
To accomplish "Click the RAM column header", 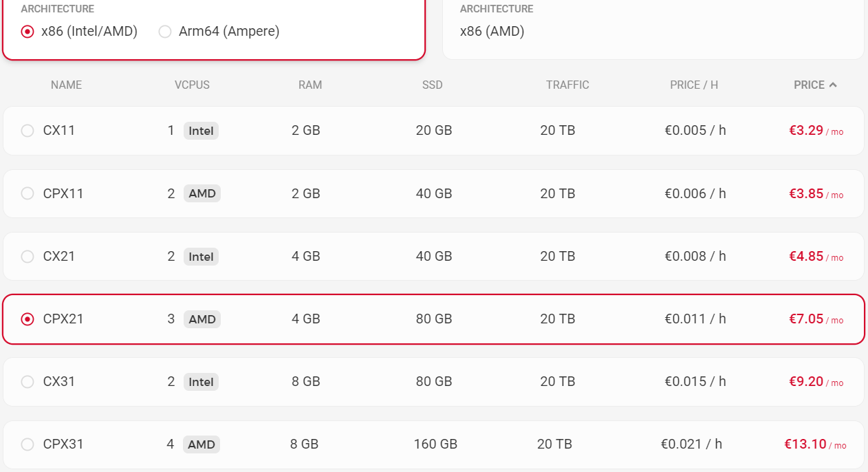I will pyautogui.click(x=310, y=85).
